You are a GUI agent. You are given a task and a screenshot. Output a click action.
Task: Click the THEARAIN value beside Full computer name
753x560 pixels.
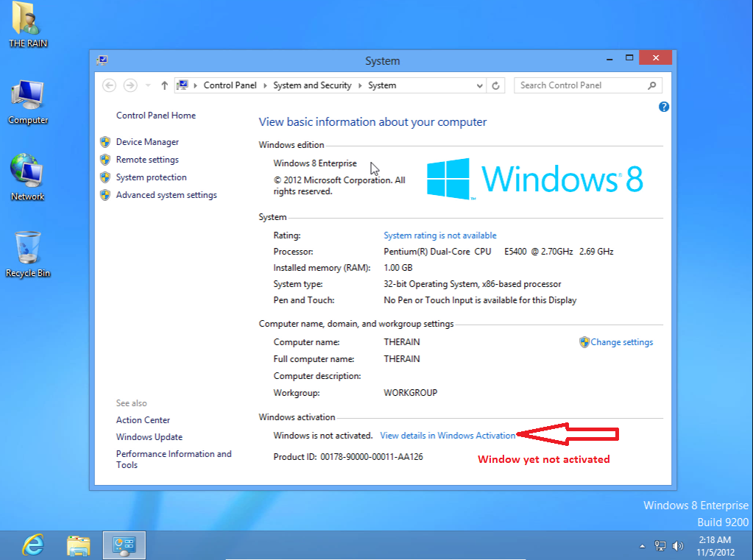tap(402, 359)
